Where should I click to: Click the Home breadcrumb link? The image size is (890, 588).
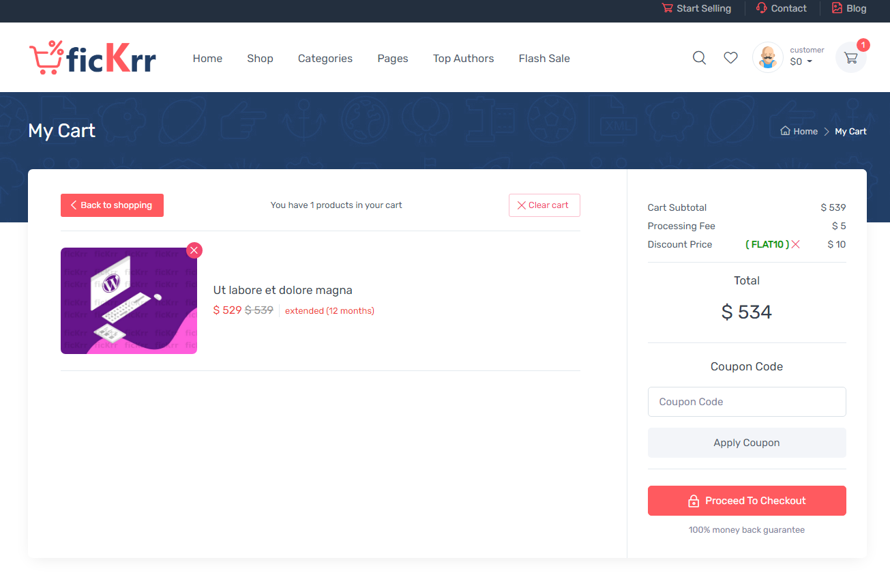coord(805,131)
